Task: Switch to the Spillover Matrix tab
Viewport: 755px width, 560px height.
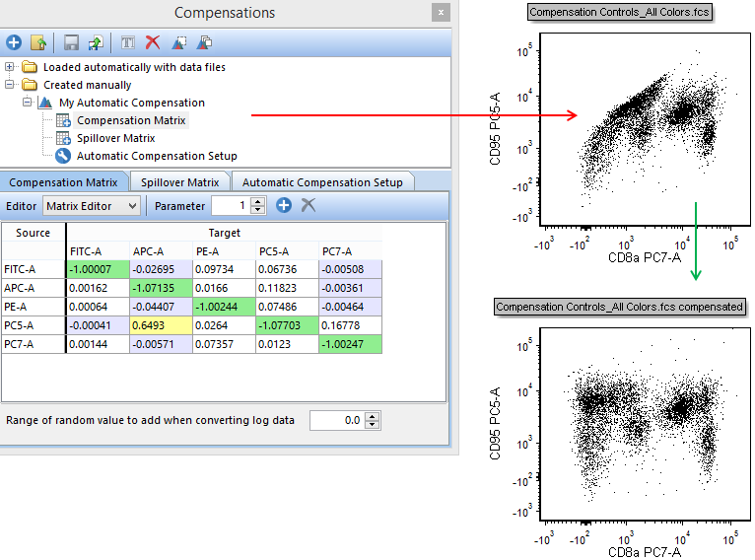Action: tap(179, 182)
